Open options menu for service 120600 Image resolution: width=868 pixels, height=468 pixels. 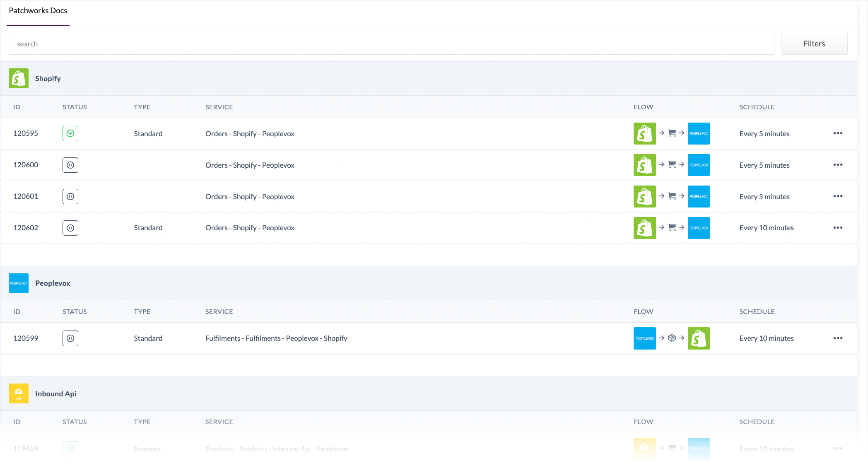(838, 165)
